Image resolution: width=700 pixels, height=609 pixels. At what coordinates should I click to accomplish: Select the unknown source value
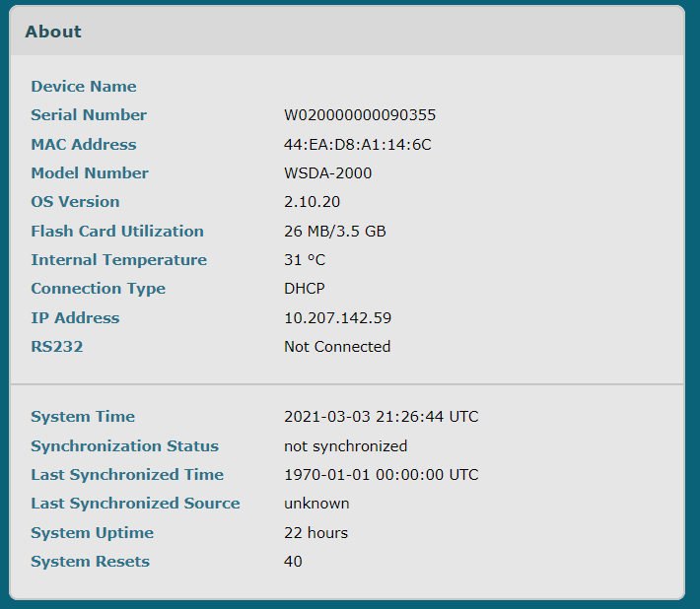[316, 504]
